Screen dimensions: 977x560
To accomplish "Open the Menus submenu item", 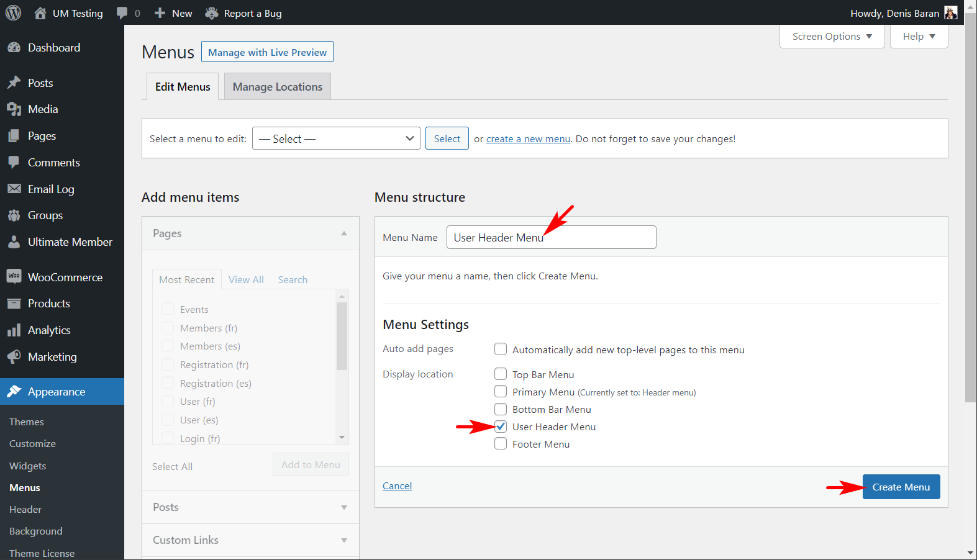I will coord(25,487).
